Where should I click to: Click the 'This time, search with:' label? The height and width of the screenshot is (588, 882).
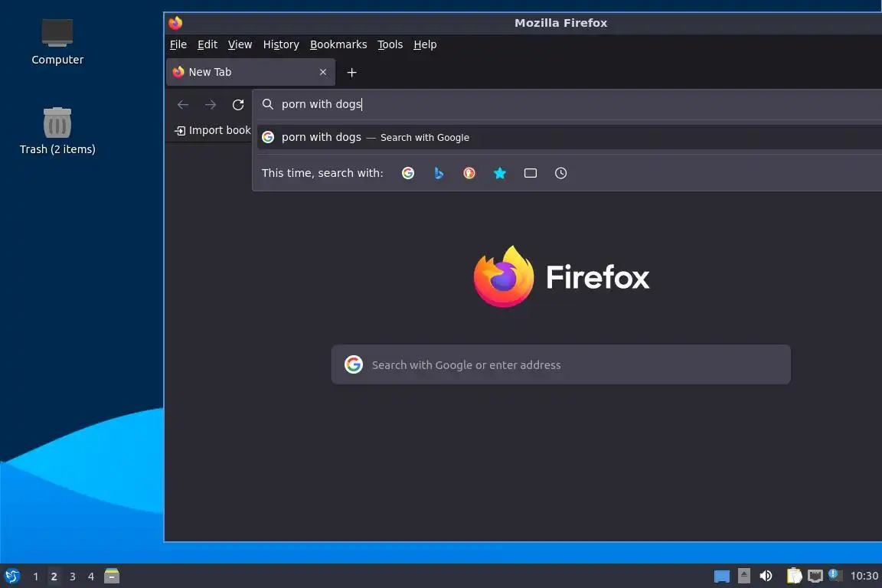322,173
